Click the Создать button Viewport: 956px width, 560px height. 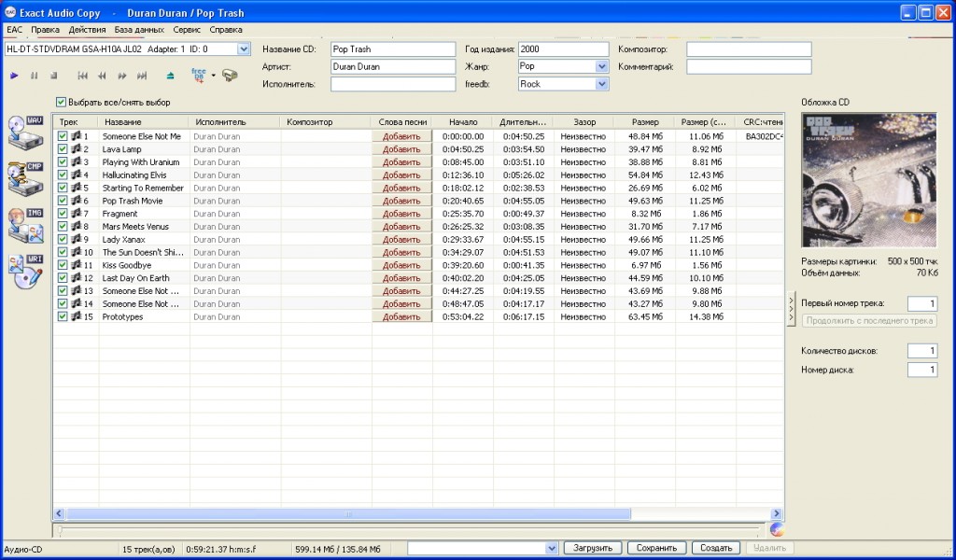point(716,548)
